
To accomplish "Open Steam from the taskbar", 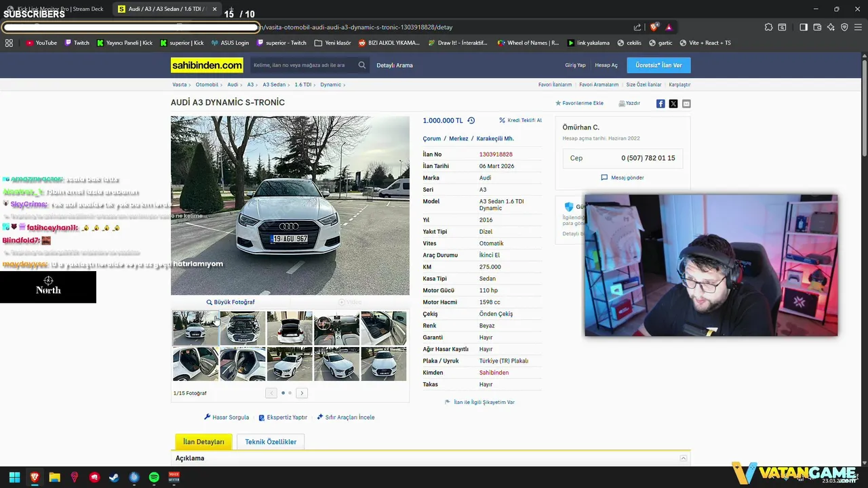I will point(114,477).
